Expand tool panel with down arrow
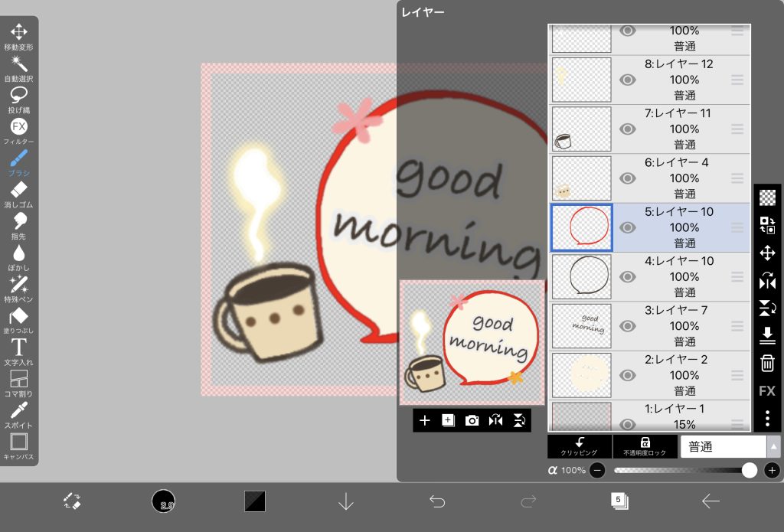784x532 pixels. [346, 501]
